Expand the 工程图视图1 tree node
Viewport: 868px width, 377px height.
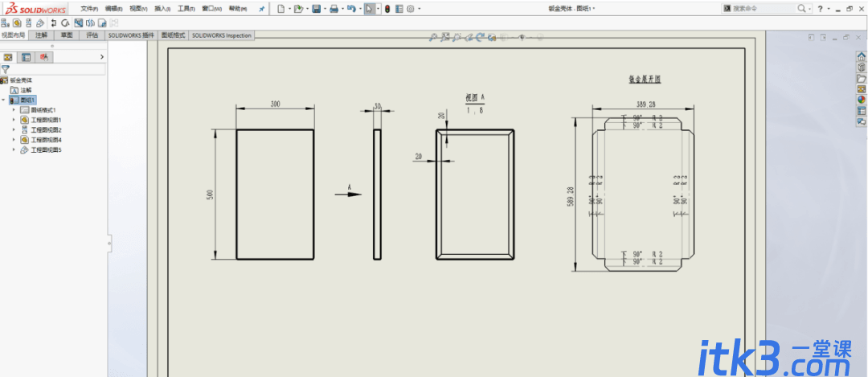click(x=14, y=120)
